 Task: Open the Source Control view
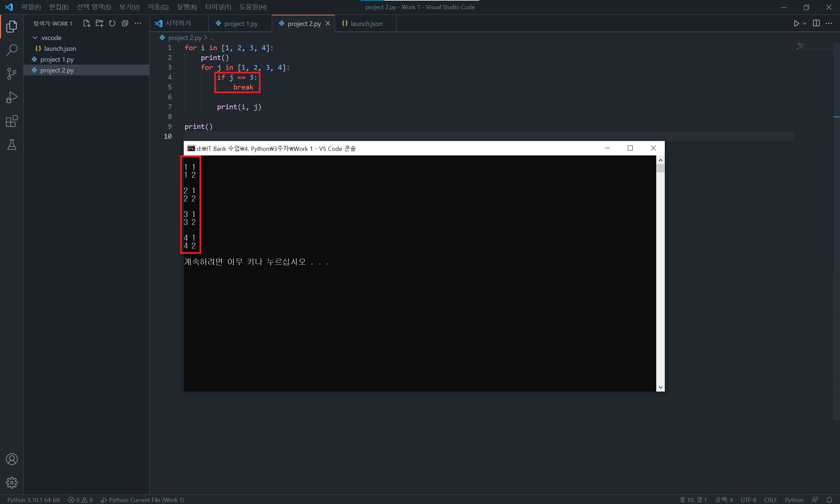[11, 73]
